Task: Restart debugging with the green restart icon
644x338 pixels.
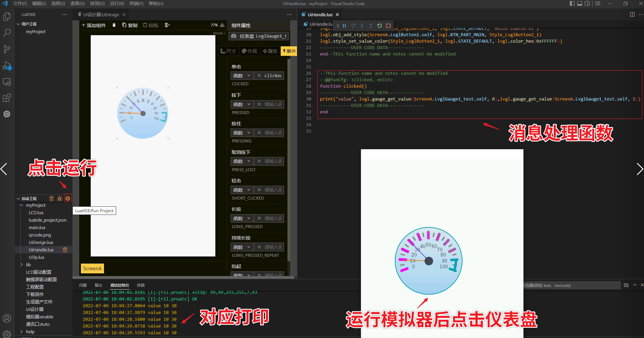Action: (379, 26)
